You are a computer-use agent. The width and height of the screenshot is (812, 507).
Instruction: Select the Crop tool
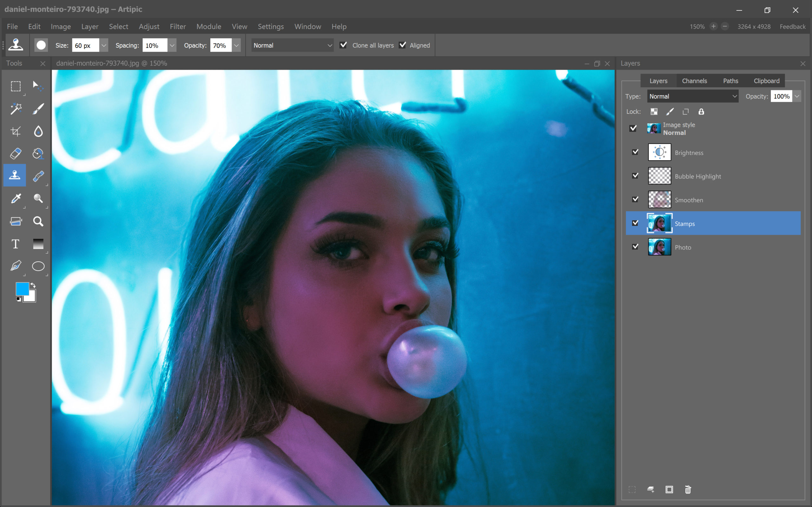point(16,131)
